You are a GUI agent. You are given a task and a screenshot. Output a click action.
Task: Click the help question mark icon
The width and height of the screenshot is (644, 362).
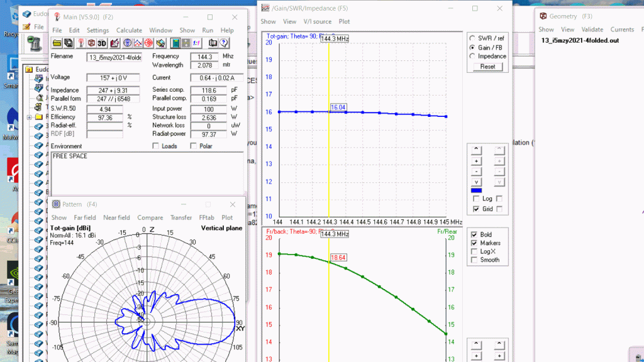[x=223, y=43]
